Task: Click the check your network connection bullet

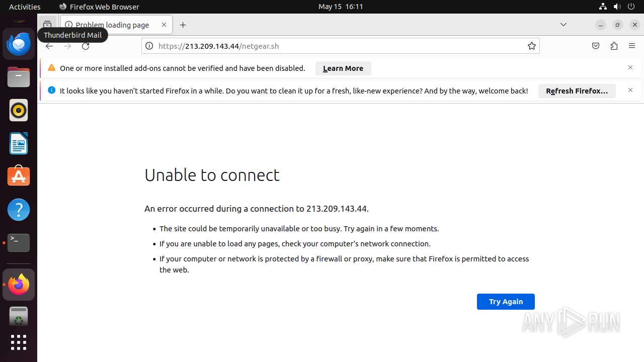Action: 295,244
